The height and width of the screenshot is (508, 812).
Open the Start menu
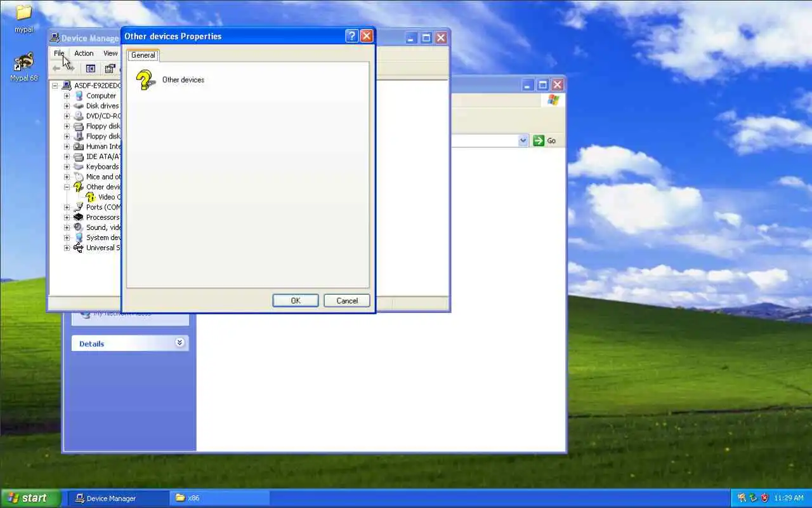[30, 498]
